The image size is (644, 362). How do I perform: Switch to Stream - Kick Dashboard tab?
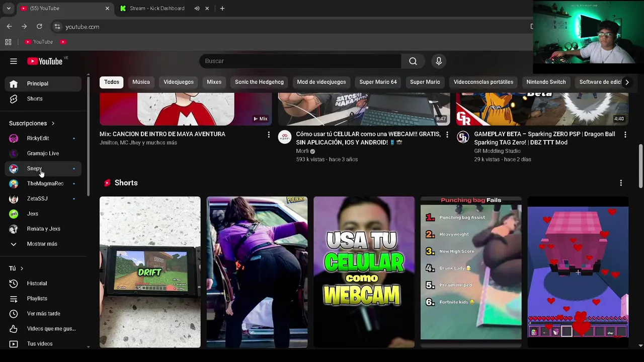[x=157, y=9]
